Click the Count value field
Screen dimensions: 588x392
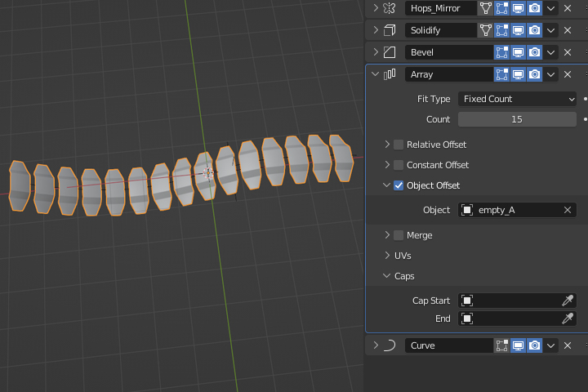pos(517,119)
